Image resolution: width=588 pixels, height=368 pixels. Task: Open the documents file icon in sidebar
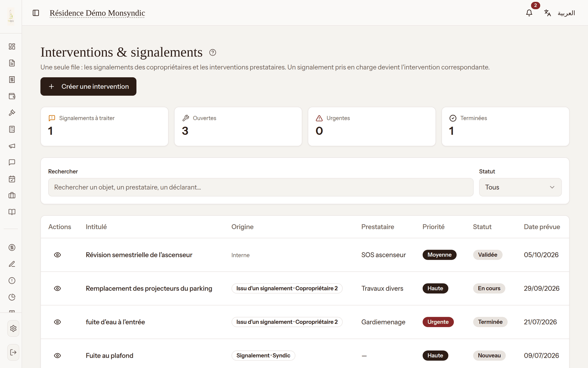[x=12, y=63]
